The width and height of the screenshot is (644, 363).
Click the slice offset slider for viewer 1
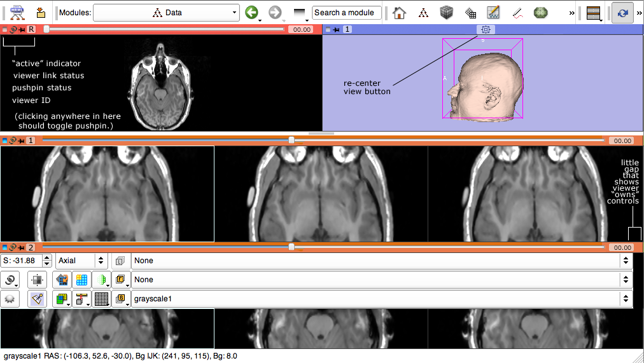291,140
